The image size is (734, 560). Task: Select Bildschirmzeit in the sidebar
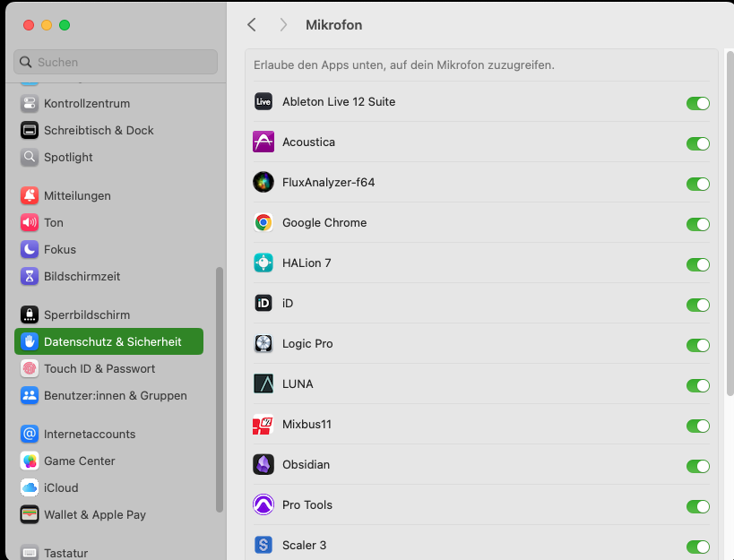(x=108, y=276)
